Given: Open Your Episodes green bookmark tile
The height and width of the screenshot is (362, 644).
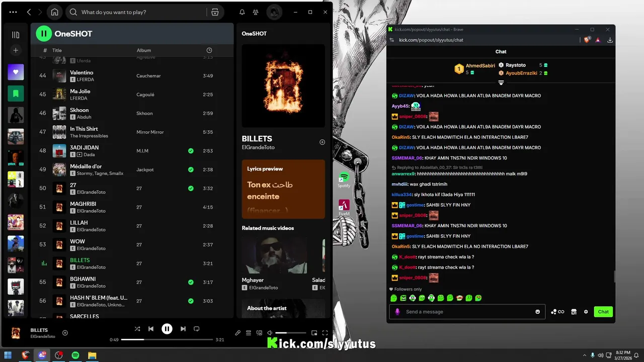Looking at the screenshot, I should (x=16, y=94).
